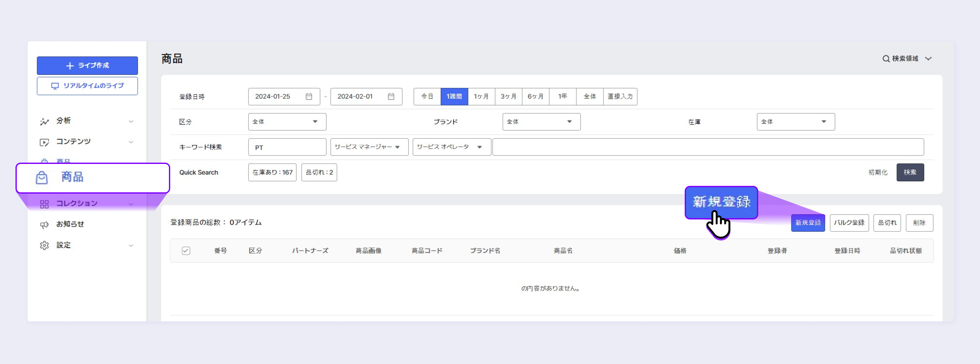Viewport: 980px width, 364px height.
Task: Click the content play icon in sidebar
Action: [x=44, y=142]
